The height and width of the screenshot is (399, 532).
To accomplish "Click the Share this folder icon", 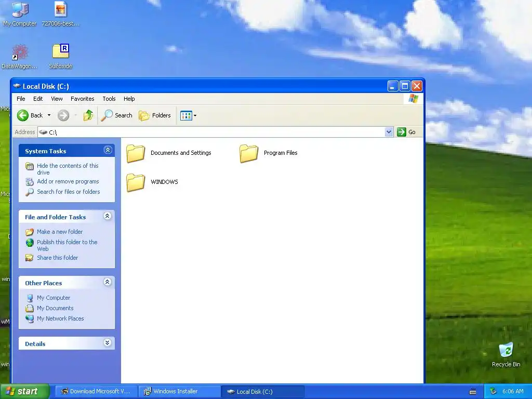I will pyautogui.click(x=30, y=258).
